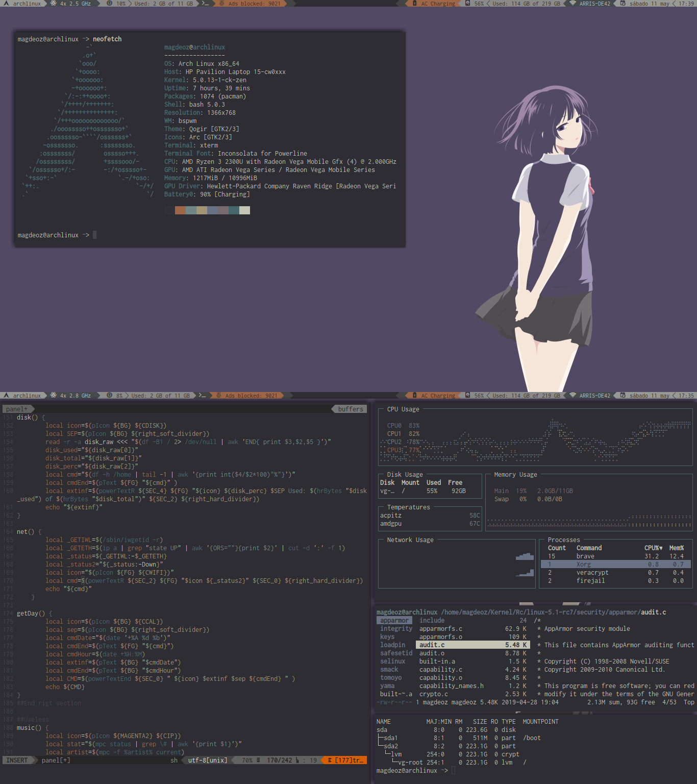This screenshot has height=784, width=697.
Task: Click the ads blocked icon showing 9021
Action: tap(222, 4)
